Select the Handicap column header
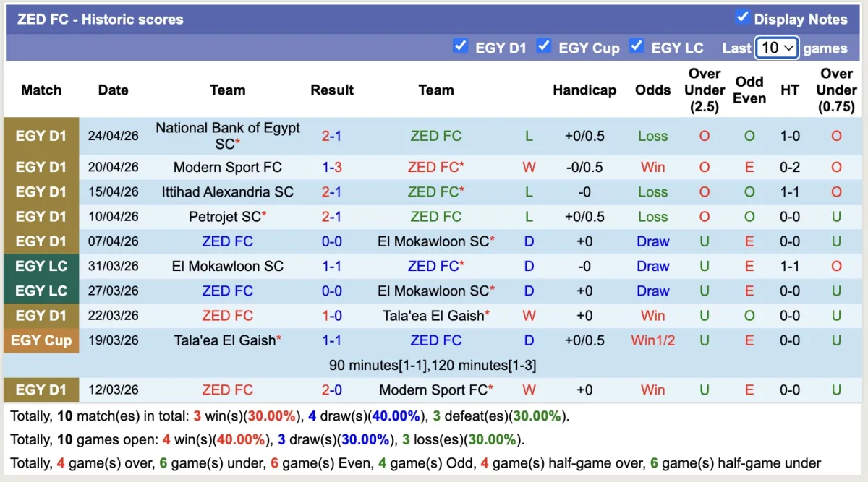868x482 pixels. 584,90
